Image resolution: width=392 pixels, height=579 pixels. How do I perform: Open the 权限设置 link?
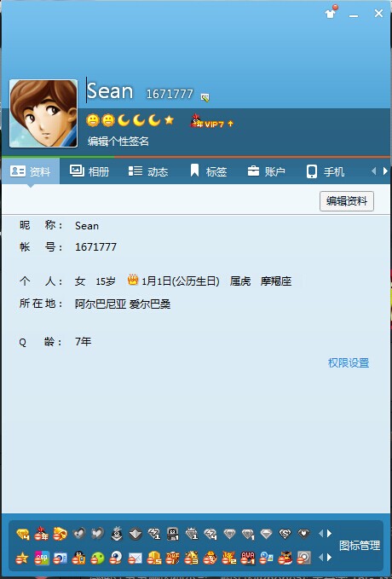[x=349, y=362]
